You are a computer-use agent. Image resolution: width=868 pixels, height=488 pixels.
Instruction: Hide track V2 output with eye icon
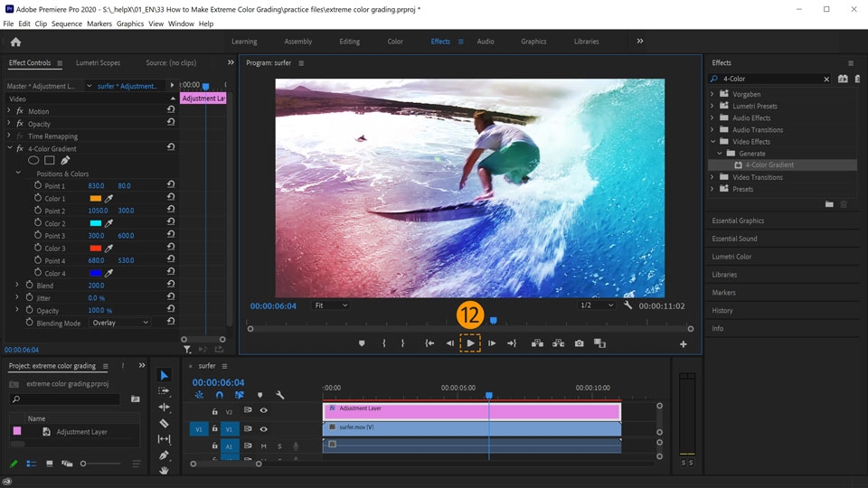(x=263, y=410)
